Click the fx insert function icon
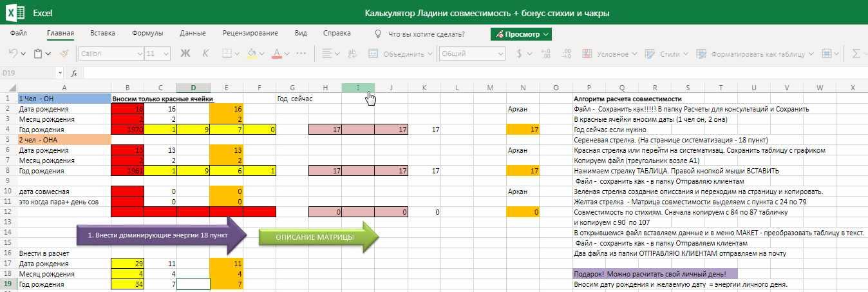Viewport: 868px width, 292px height. pyautogui.click(x=74, y=73)
